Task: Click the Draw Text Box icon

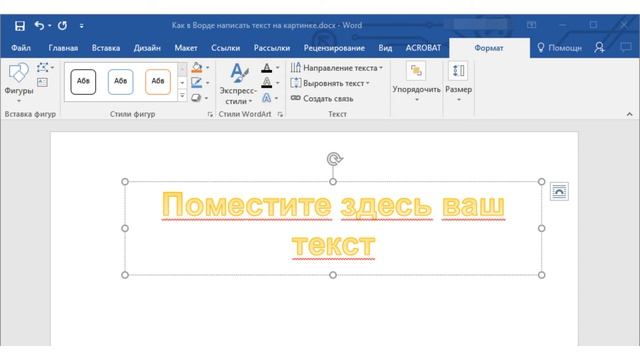Action: point(42,82)
